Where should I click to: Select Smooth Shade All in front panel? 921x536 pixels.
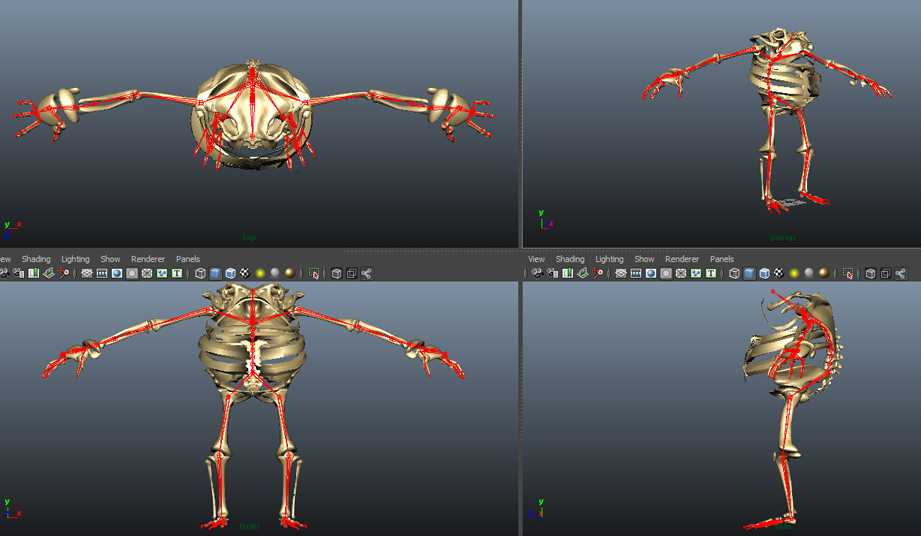(x=216, y=273)
